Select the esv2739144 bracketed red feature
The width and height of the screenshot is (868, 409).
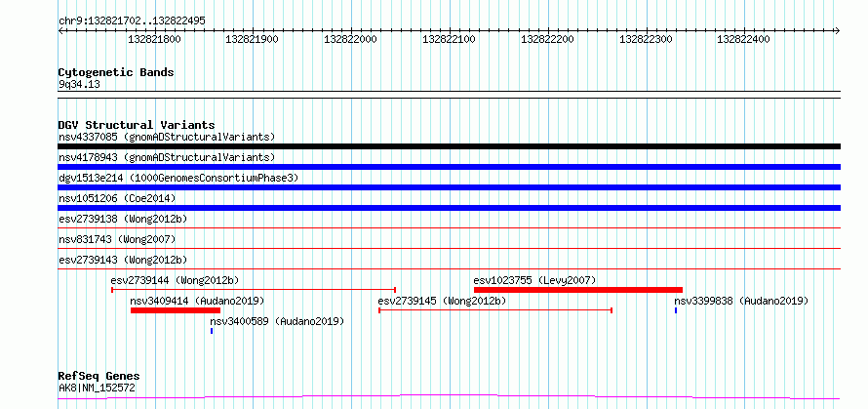point(254,289)
